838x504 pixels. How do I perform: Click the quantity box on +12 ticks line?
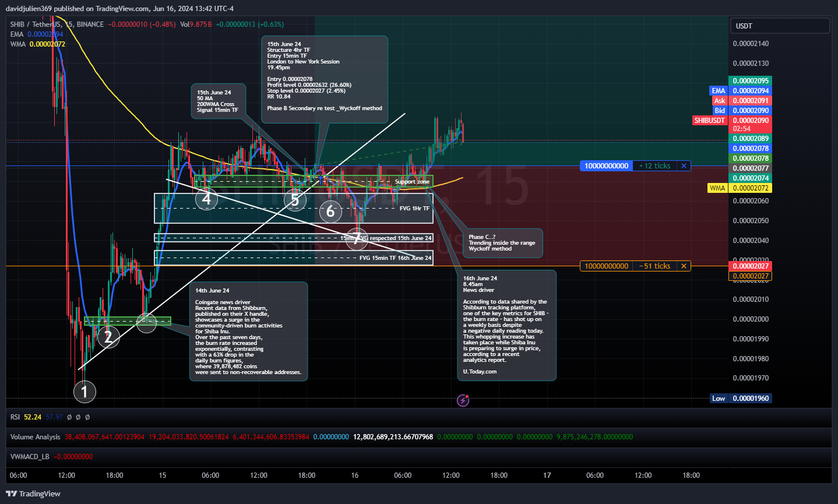[606, 166]
